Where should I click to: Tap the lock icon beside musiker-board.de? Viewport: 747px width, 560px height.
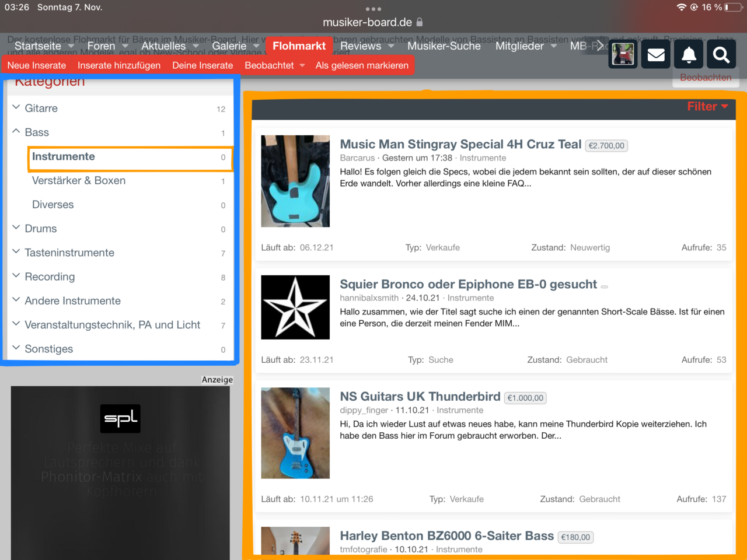(419, 22)
